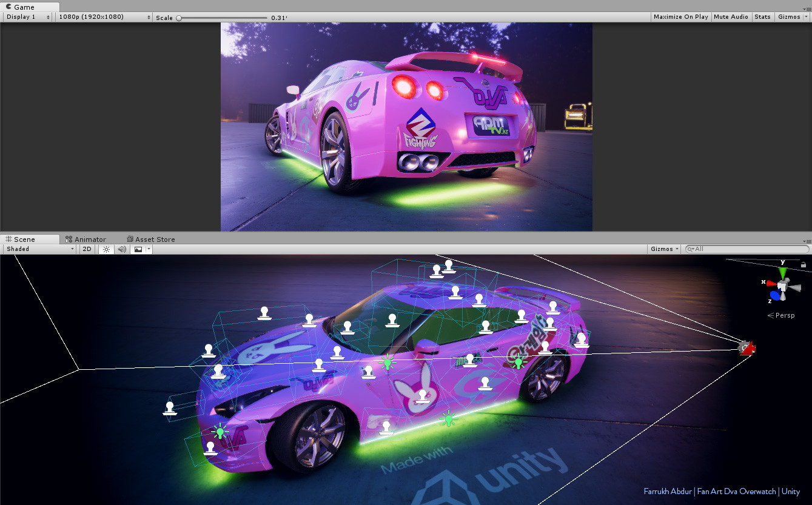Select green light gizmo beside side mirror
Viewport: 812px width, 505px height.
tap(388, 363)
